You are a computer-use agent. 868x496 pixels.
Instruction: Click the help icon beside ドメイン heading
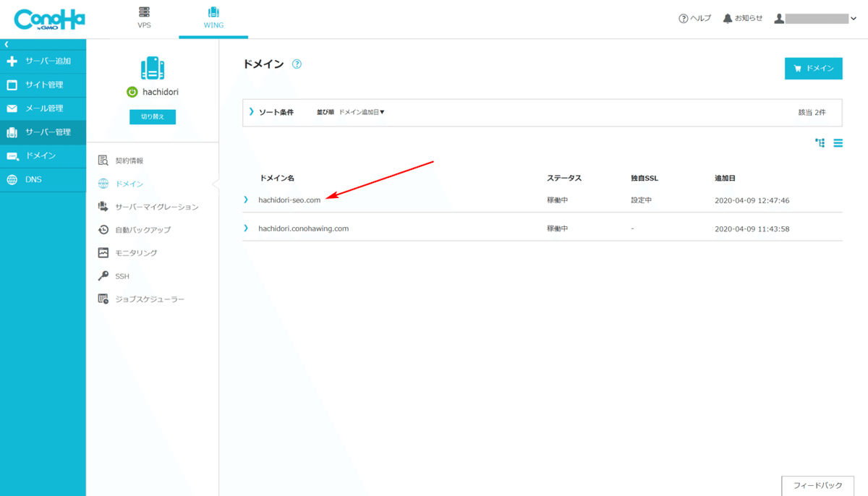[x=297, y=64]
